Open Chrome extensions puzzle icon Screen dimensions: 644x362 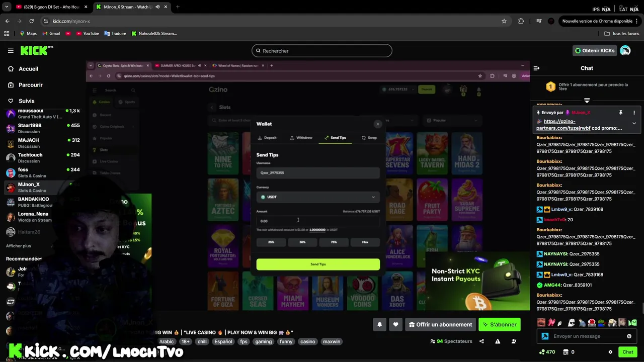[x=521, y=21]
